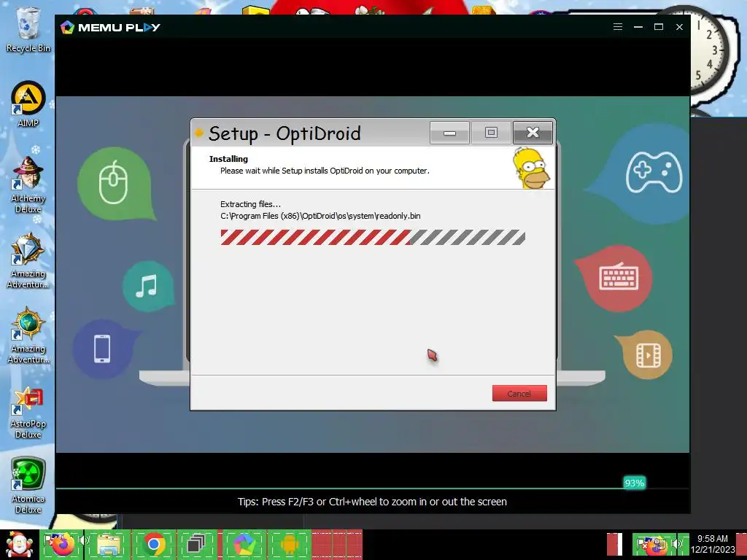Click the 'Extracting files...' status text
The height and width of the screenshot is (560, 747).
pos(250,204)
